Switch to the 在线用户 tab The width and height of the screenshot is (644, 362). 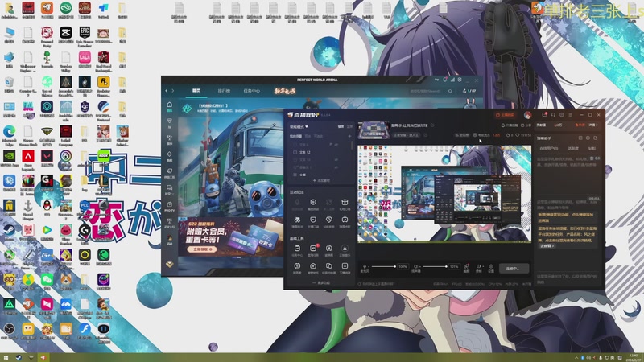pos(548,149)
